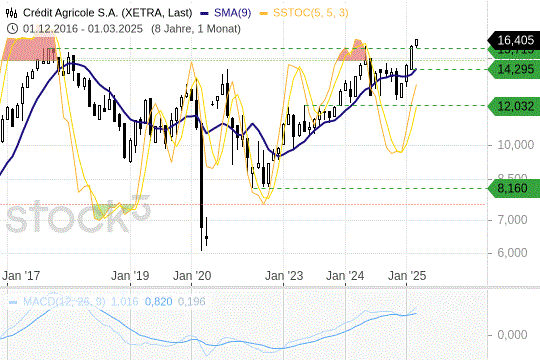Click the stock3 watermark logo

(78, 215)
